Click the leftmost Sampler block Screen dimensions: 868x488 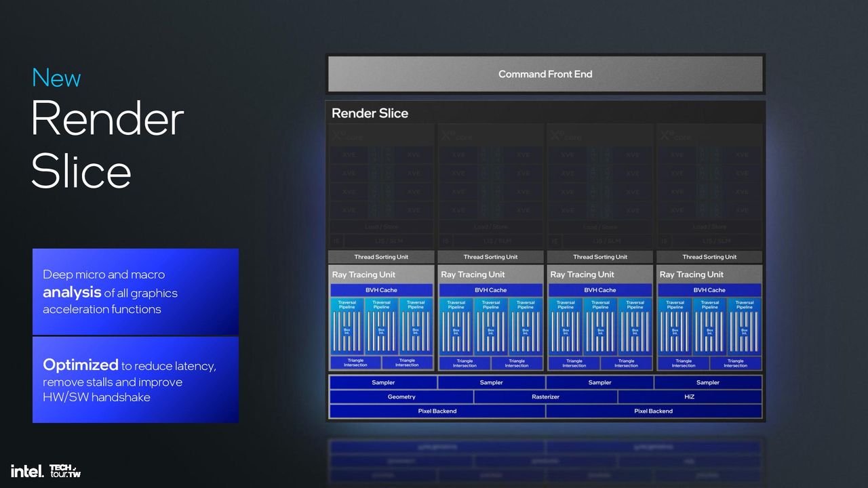(383, 382)
